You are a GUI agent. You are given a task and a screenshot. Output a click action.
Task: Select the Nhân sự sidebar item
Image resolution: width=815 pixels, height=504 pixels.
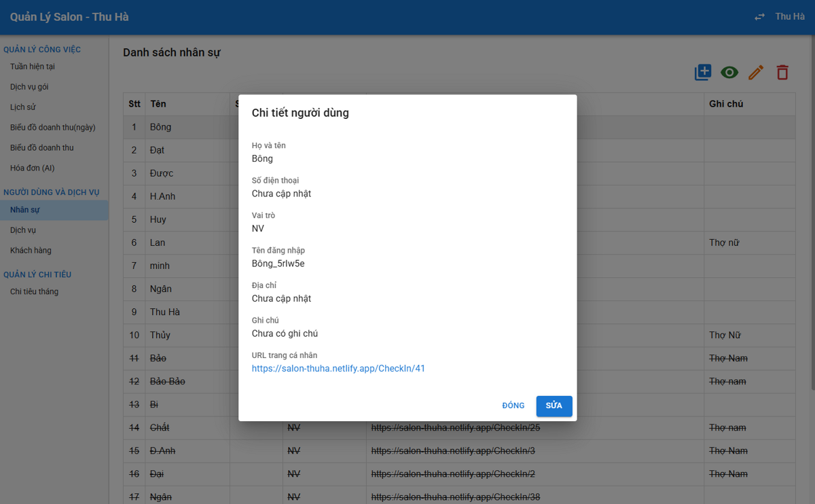tap(25, 210)
